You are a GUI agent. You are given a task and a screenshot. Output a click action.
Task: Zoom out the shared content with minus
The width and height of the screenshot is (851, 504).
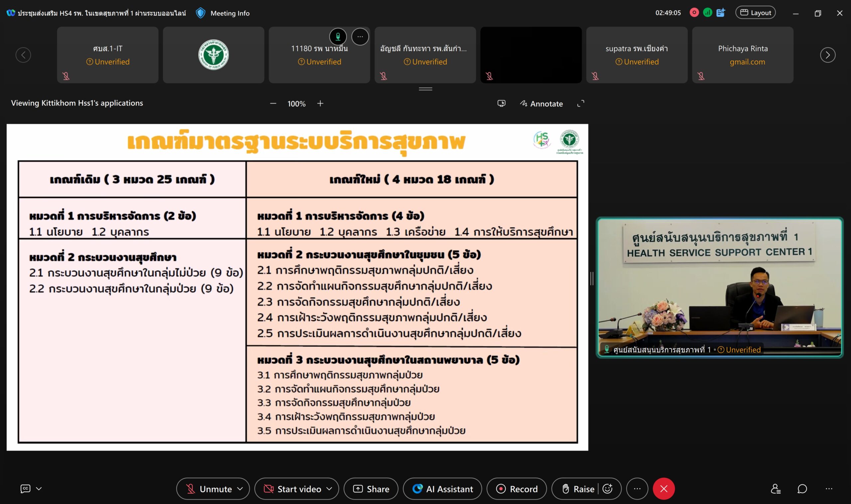tap(273, 104)
